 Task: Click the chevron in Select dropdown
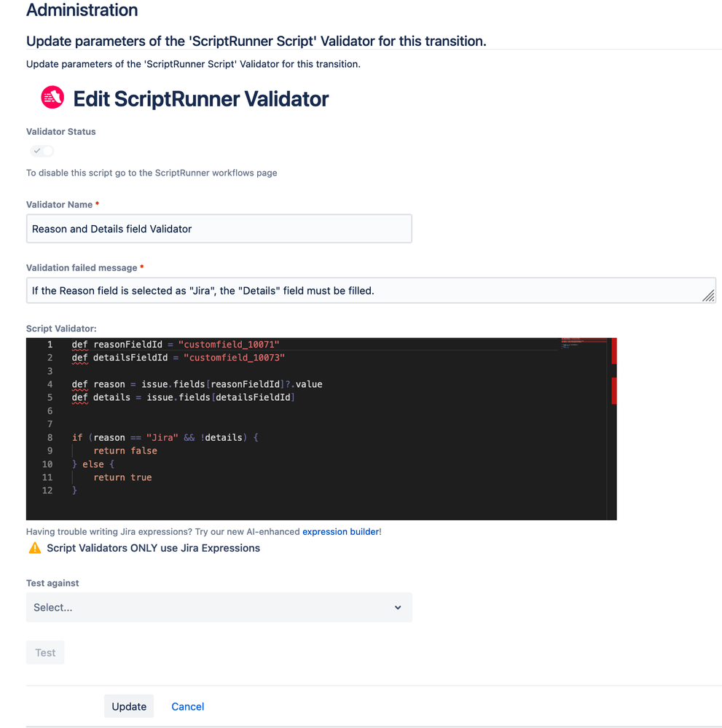(x=398, y=607)
